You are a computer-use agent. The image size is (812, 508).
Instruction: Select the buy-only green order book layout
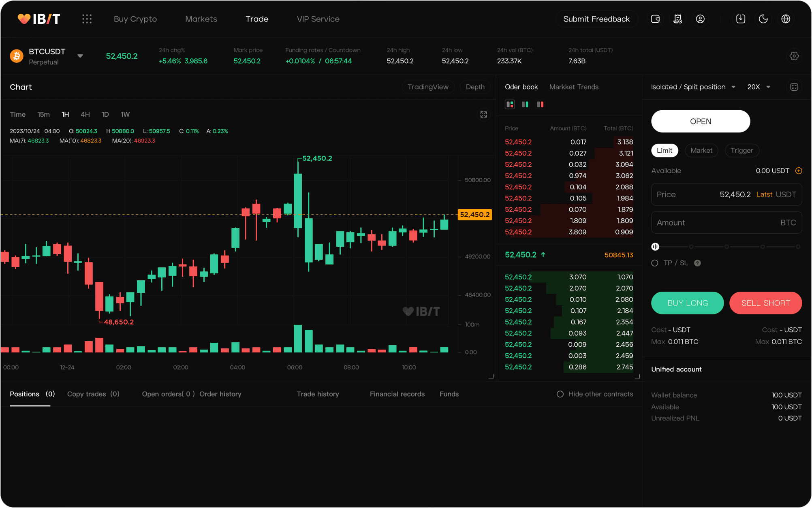[525, 104]
